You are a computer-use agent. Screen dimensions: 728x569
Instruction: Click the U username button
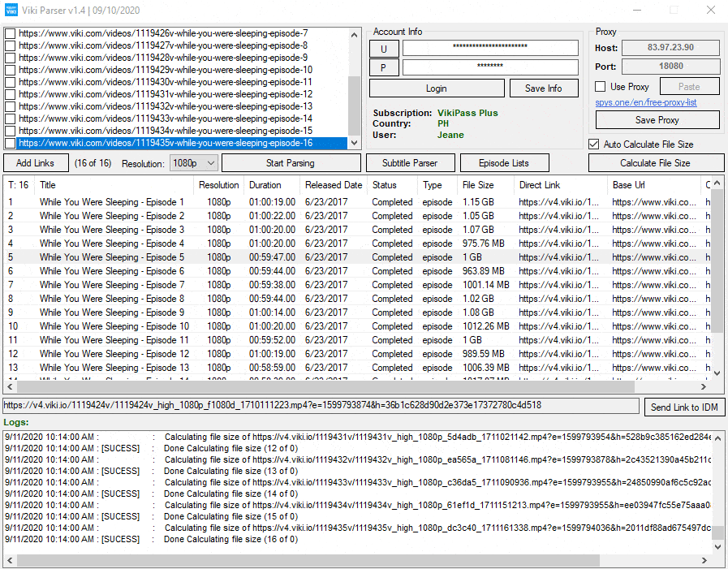point(384,49)
